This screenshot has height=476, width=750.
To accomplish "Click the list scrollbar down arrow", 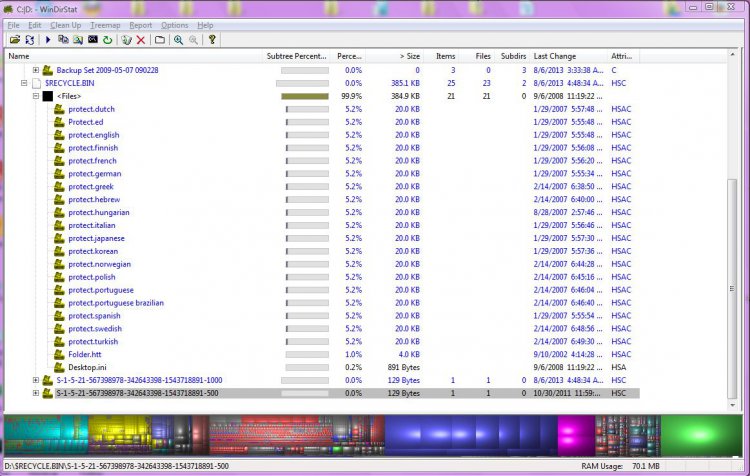I will point(732,405).
